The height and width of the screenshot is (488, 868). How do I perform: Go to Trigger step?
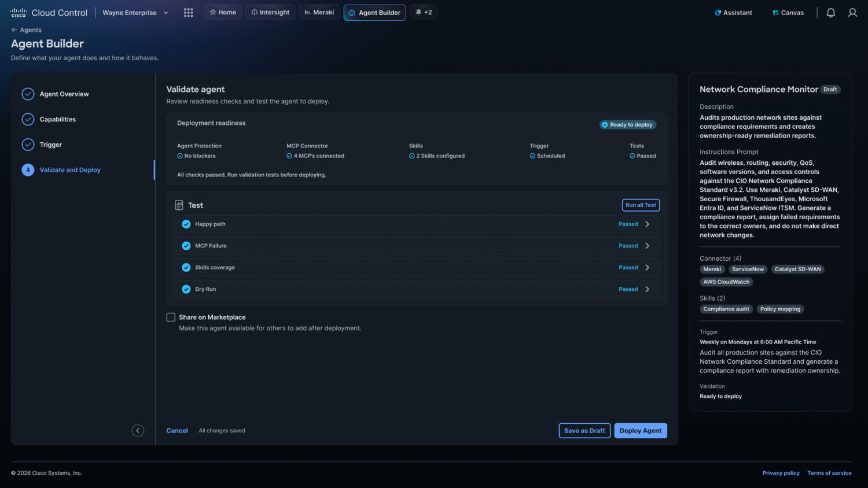click(x=51, y=145)
